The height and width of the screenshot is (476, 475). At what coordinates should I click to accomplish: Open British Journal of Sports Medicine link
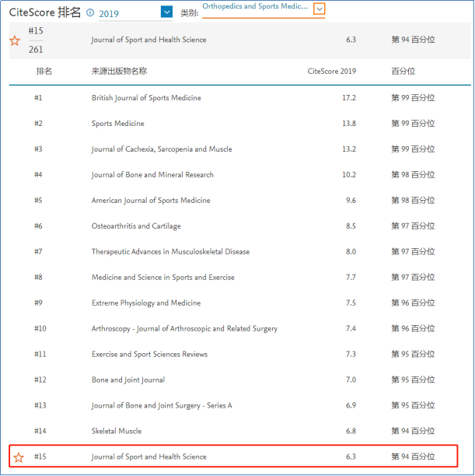[146, 98]
